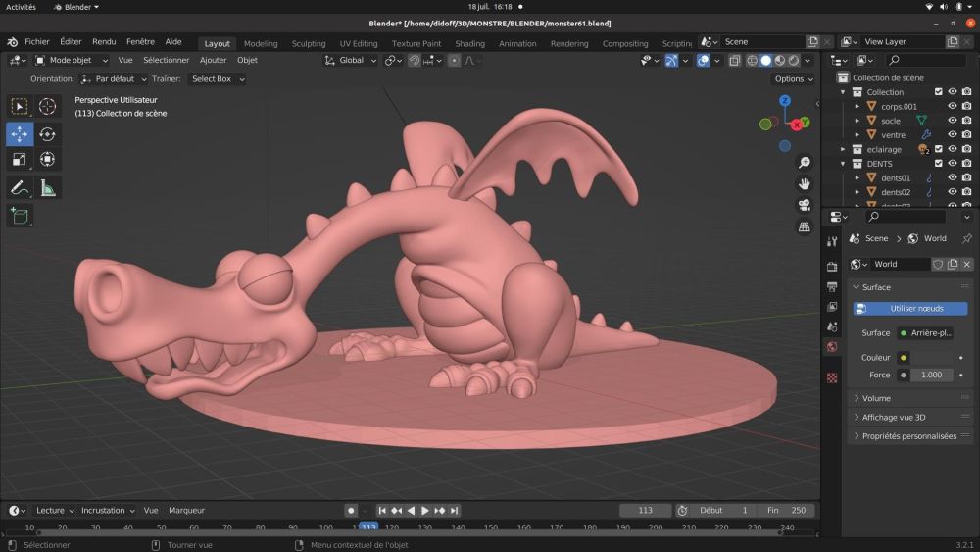The height and width of the screenshot is (552, 980).
Task: Switch perspective/orthographic grid icon
Action: 805,226
